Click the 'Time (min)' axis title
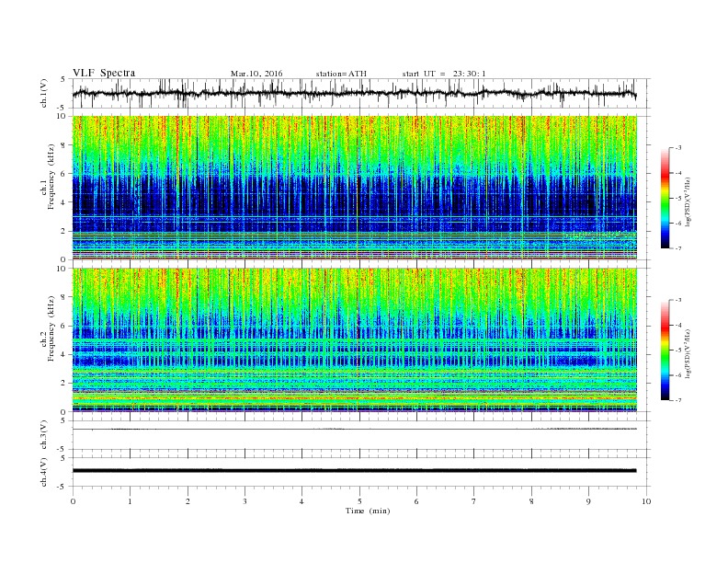 point(368,511)
